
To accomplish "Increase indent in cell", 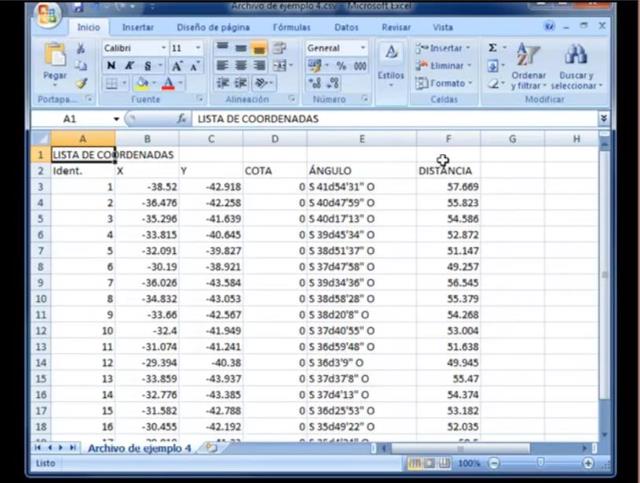I will (241, 83).
